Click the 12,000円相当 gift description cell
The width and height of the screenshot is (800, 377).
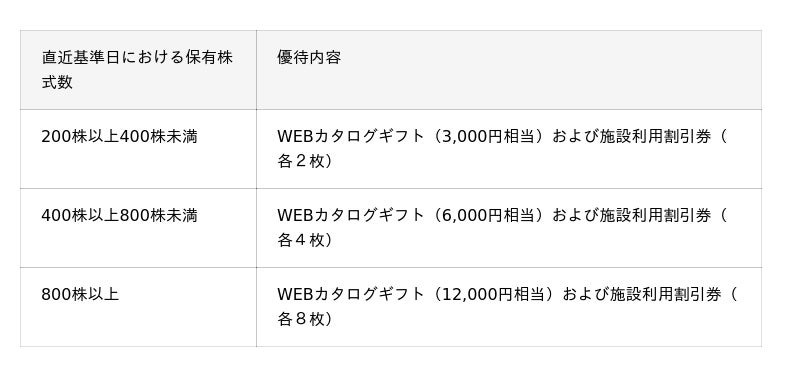point(509,307)
